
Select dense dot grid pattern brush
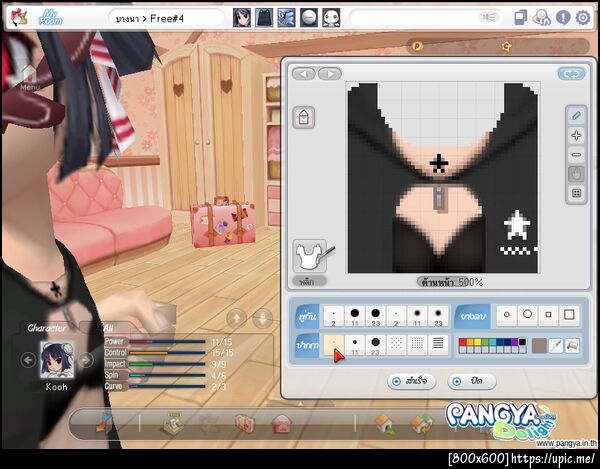417,345
